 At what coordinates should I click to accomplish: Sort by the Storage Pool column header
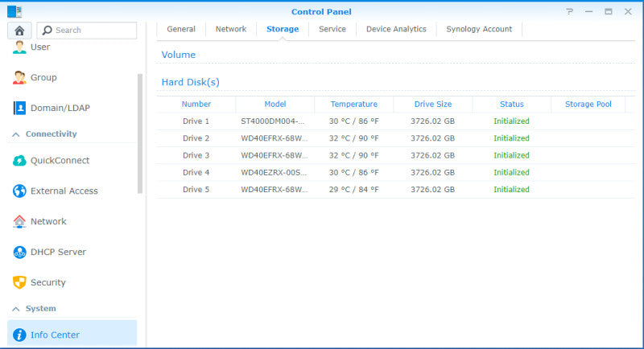click(x=588, y=105)
